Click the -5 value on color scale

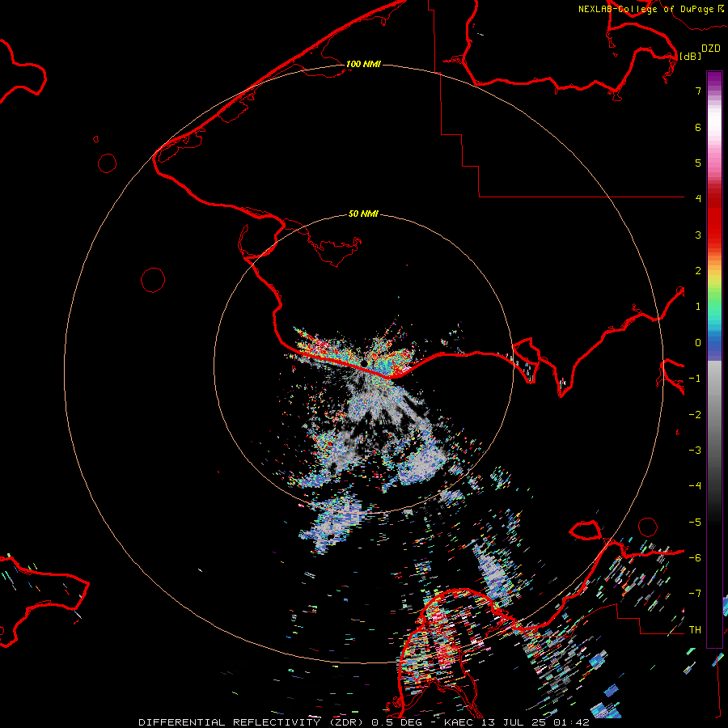(695, 523)
